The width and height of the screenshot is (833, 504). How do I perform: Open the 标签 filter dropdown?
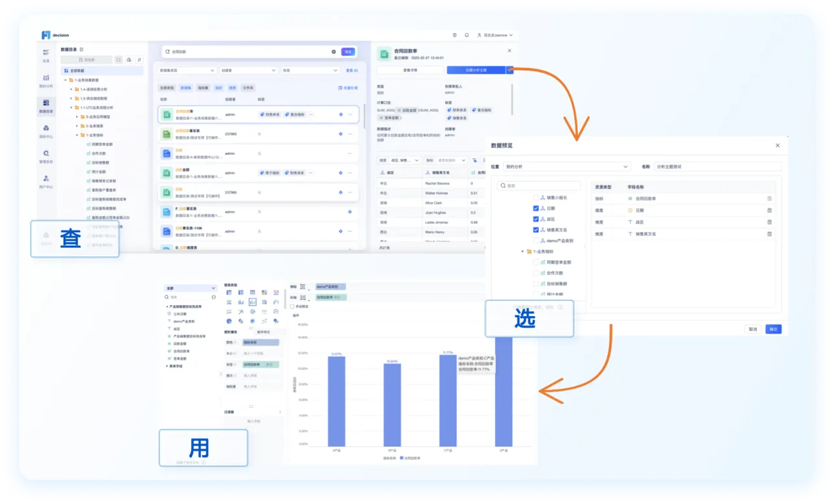point(310,70)
